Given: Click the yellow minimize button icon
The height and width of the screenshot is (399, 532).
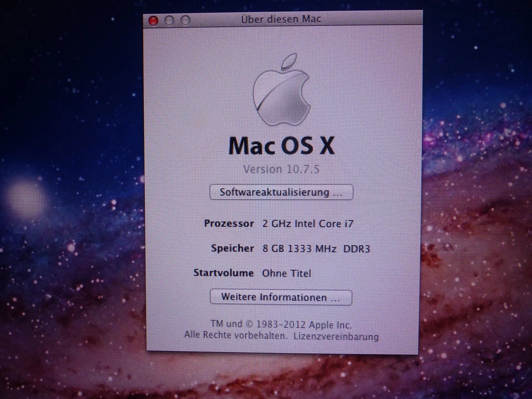Looking at the screenshot, I should tap(169, 21).
